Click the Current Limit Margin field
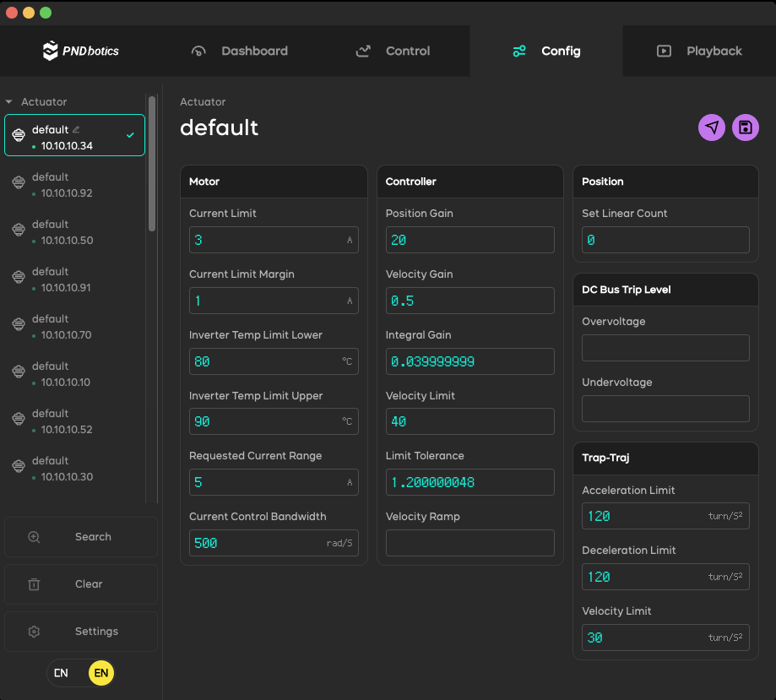 (x=274, y=301)
